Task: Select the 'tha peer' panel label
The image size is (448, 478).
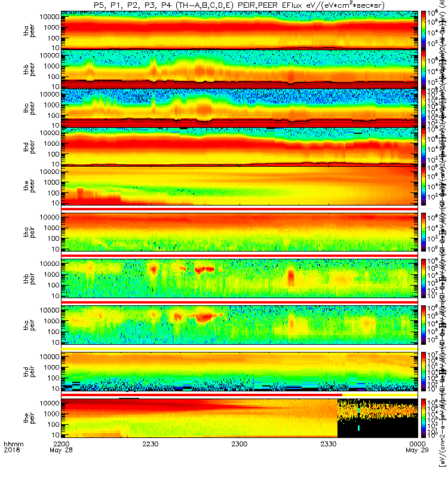Action: pyautogui.click(x=29, y=31)
